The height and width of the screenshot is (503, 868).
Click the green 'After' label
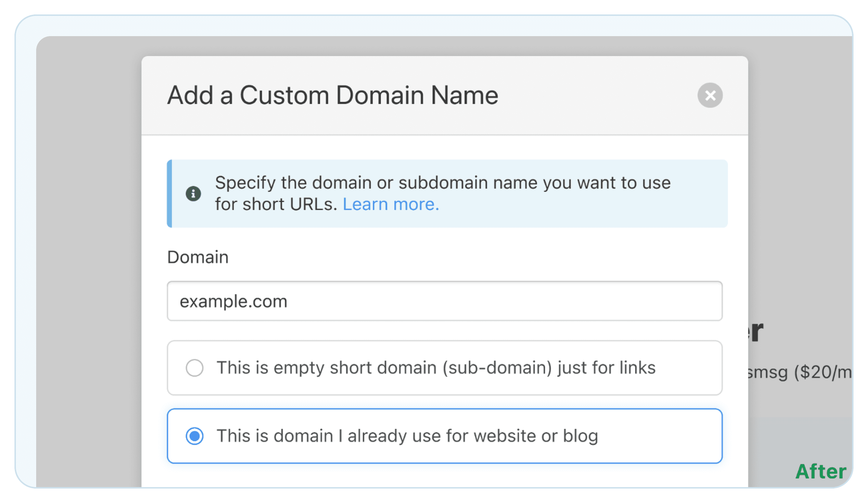point(820,472)
